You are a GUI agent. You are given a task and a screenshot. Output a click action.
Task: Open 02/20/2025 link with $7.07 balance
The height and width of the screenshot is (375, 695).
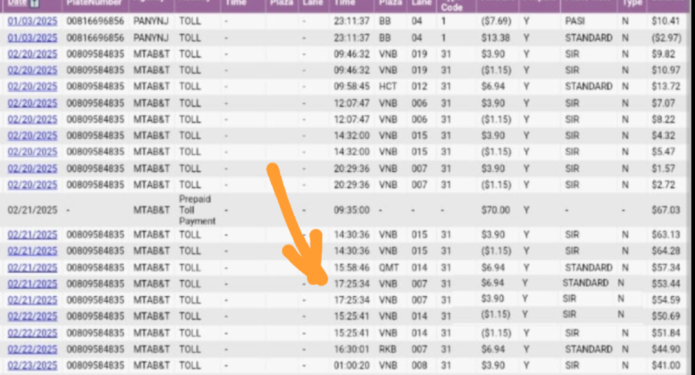pyautogui.click(x=32, y=103)
